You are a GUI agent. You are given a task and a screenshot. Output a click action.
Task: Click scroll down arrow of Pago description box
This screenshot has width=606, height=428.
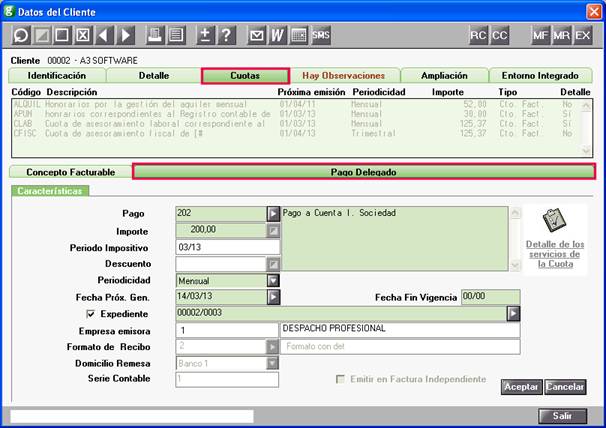pos(515,265)
